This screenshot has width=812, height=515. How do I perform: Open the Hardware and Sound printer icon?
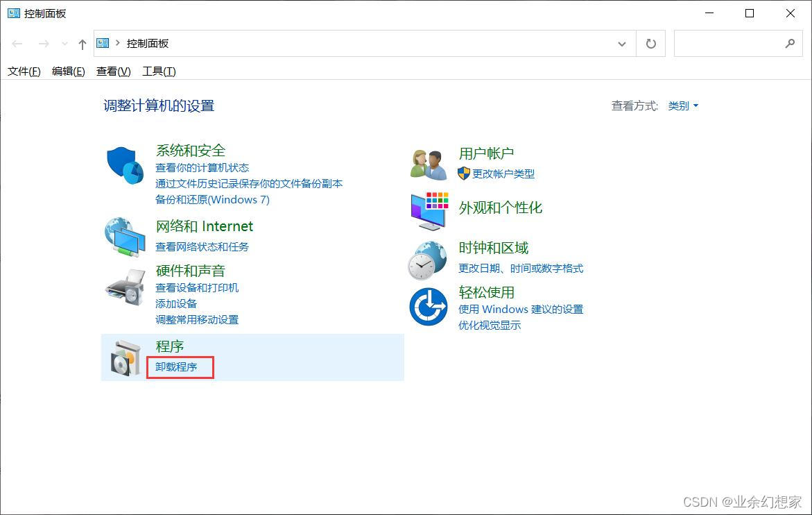(126, 287)
